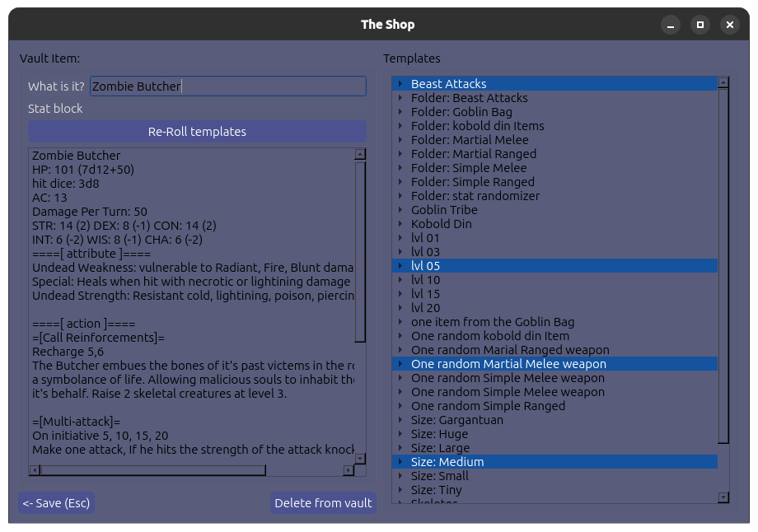The image size is (758, 532).
Task: Click the 'What is it?' name field
Action: (227, 86)
